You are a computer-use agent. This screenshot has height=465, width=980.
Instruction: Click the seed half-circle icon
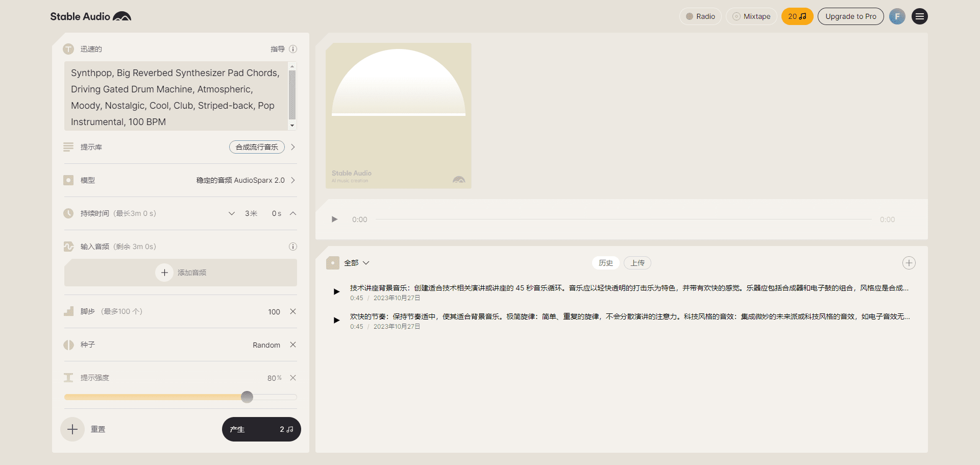click(x=68, y=345)
